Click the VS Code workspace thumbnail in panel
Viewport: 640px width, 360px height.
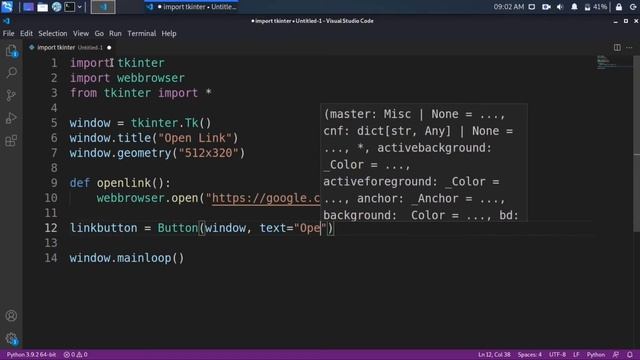pos(103,7)
